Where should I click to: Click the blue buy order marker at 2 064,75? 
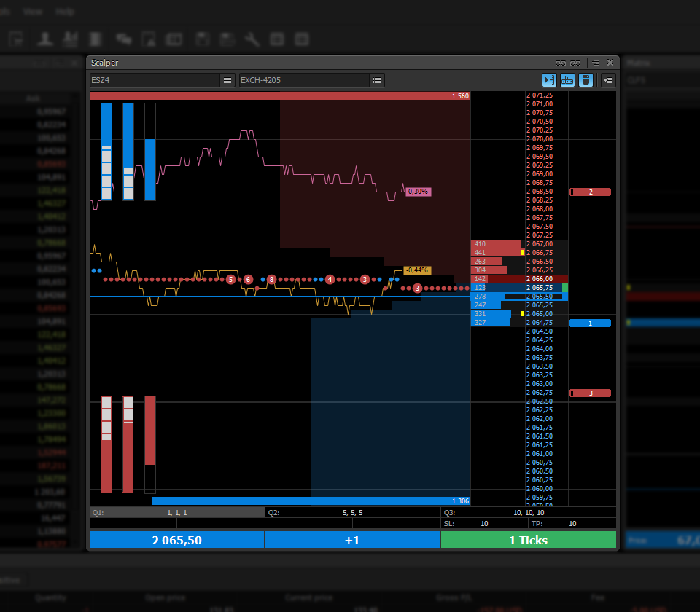[590, 323]
